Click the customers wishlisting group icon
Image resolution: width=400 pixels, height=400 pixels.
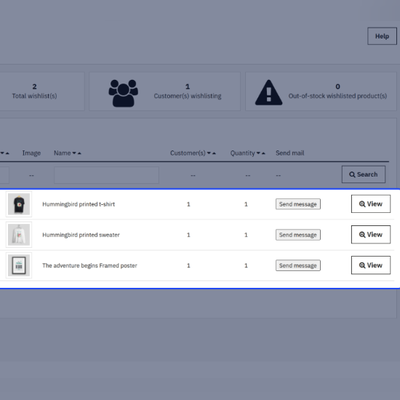coord(123,93)
